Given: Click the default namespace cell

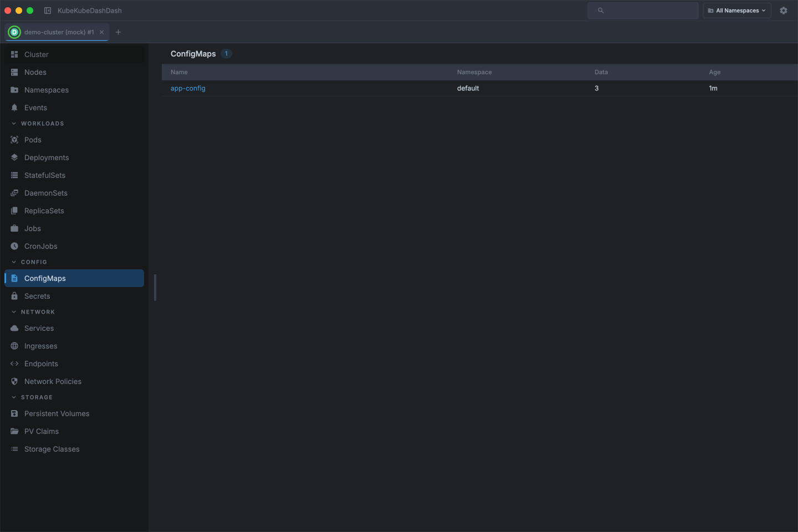Looking at the screenshot, I should (468, 88).
